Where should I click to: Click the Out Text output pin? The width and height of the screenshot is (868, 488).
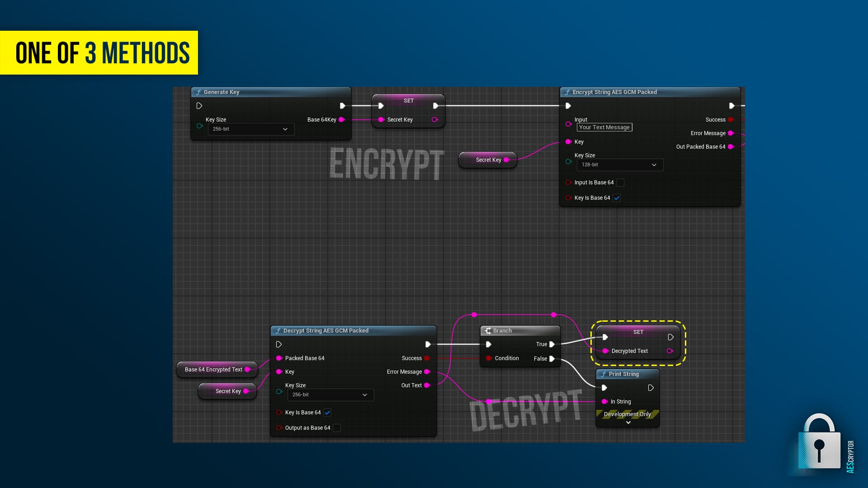pyautogui.click(x=427, y=385)
